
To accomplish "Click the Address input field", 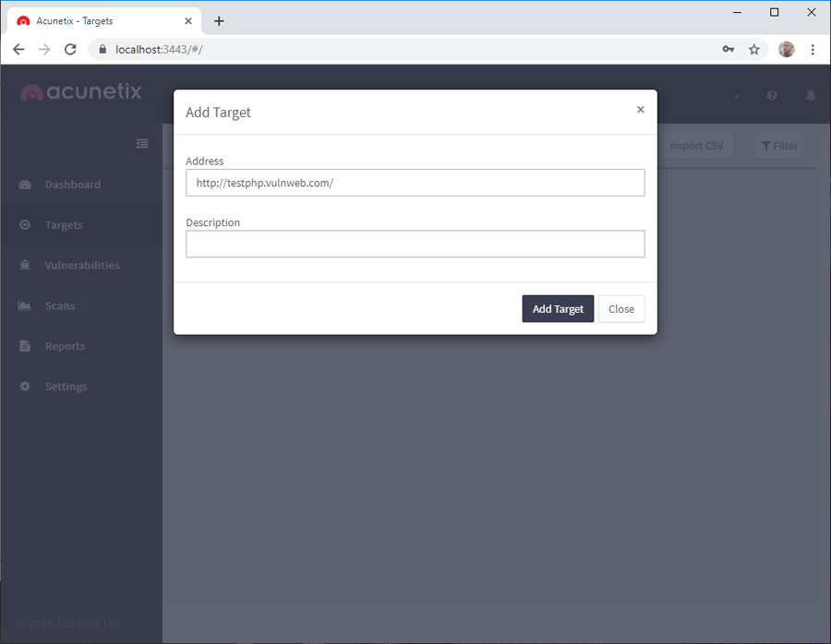I will (x=415, y=183).
